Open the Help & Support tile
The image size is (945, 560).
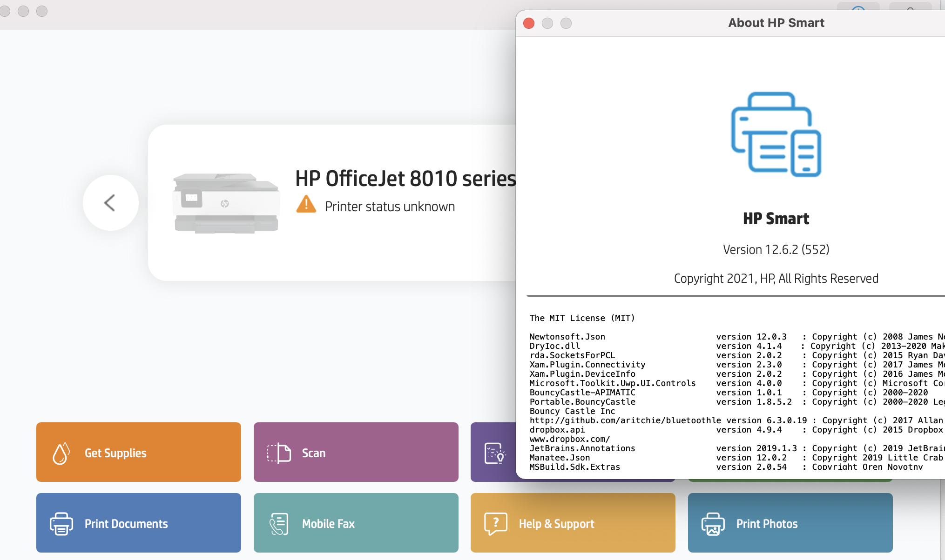(573, 523)
